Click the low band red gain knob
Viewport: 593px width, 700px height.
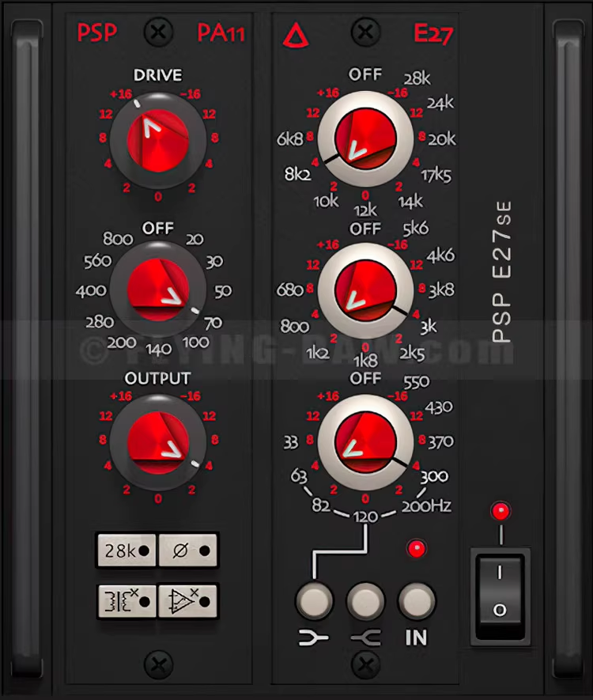[x=365, y=442]
